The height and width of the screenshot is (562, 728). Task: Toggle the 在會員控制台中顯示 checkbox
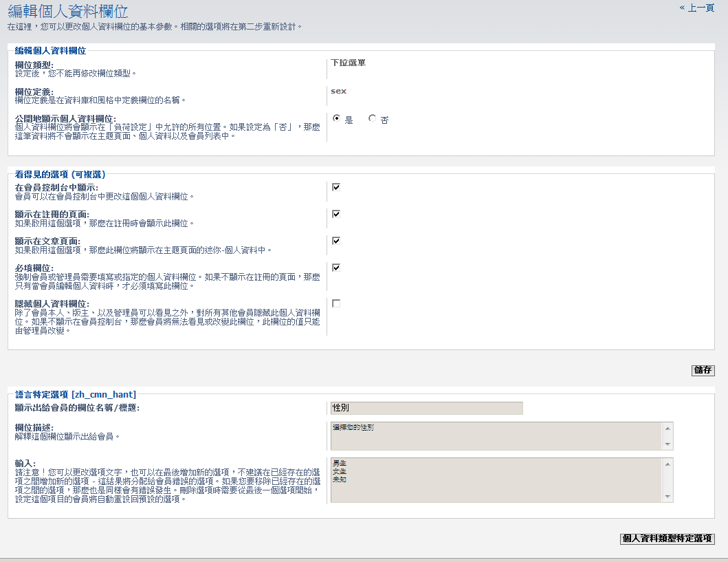(336, 187)
